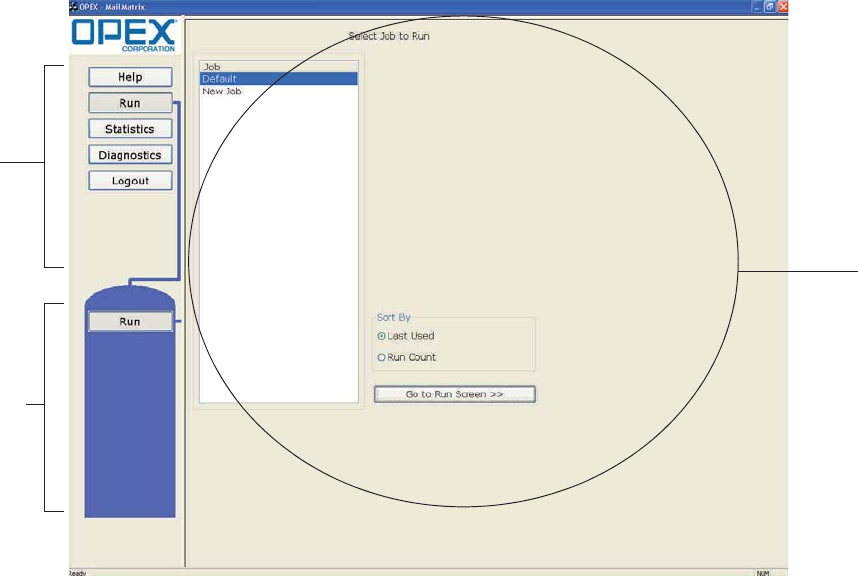The image size is (858, 576).
Task: Close the MailMatrix window
Action: [x=783, y=7]
